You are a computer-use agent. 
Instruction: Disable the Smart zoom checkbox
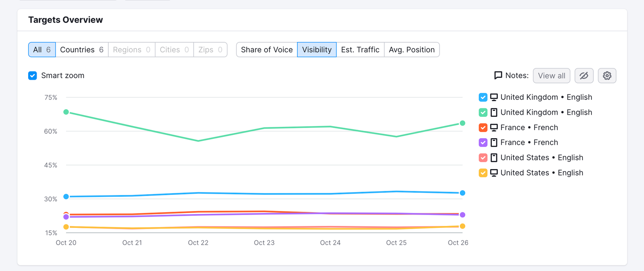tap(33, 76)
